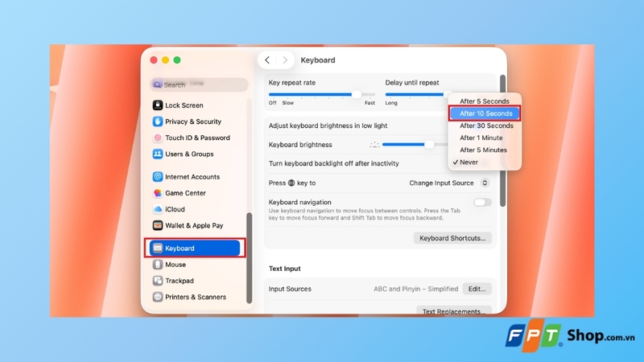The width and height of the screenshot is (644, 362).
Task: Open Lock Screen settings label
Action: click(184, 105)
